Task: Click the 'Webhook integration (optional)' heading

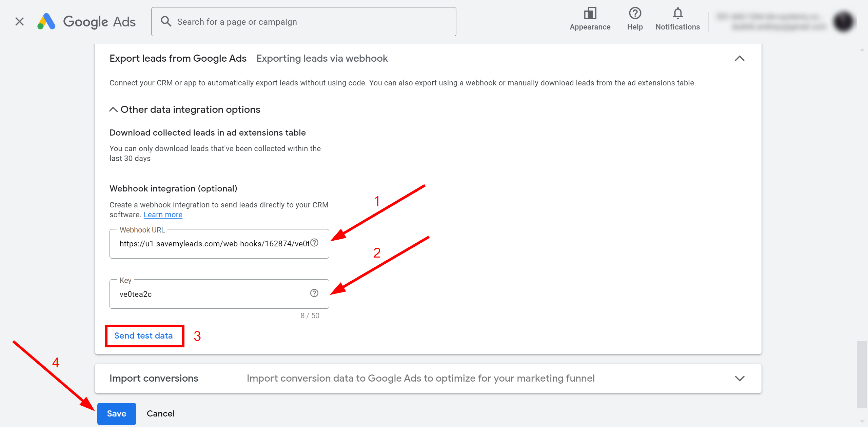Action: 173,189
